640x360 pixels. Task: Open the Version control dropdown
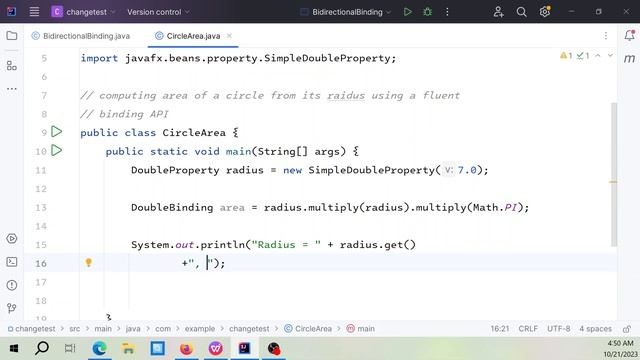coord(158,12)
